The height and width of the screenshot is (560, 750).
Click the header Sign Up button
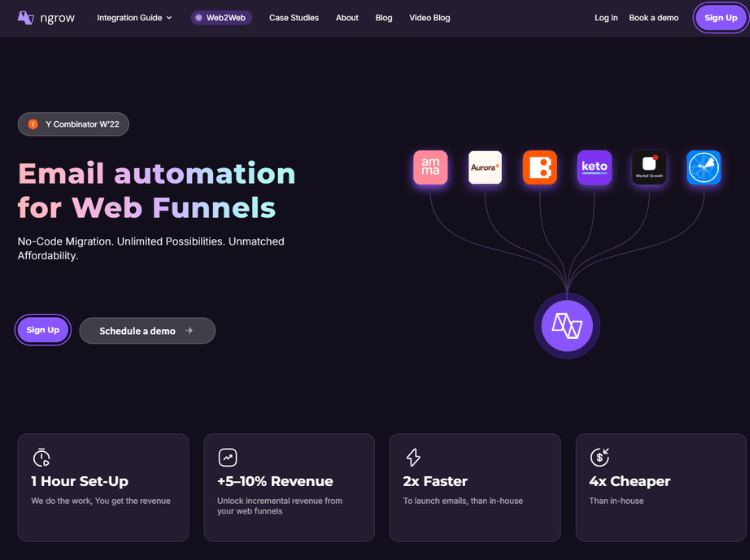tap(720, 18)
